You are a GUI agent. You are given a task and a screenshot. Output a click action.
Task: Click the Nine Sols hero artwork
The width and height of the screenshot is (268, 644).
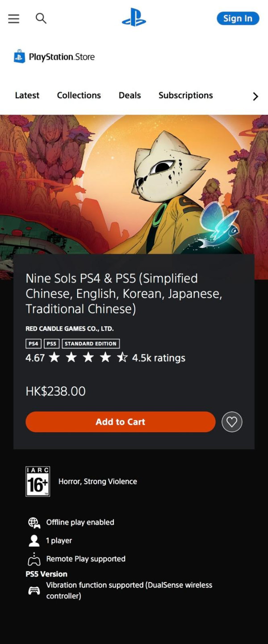[134, 183]
